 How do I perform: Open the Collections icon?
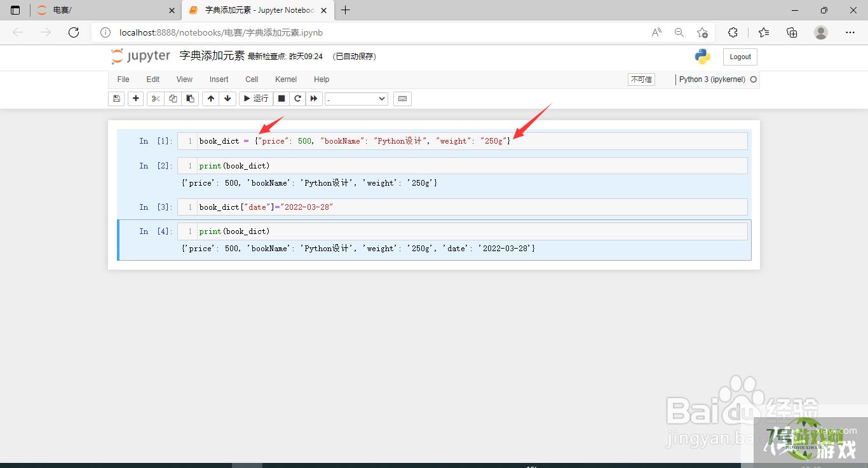pos(792,32)
